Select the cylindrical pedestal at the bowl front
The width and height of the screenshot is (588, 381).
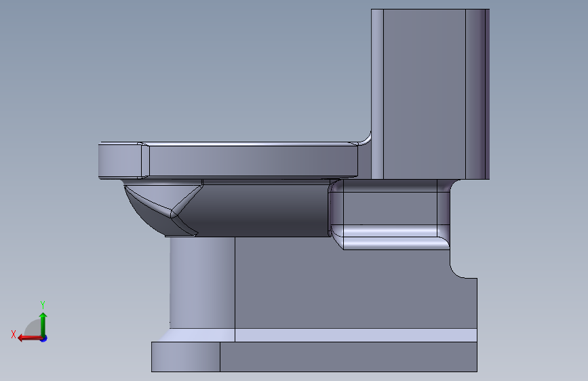(202, 283)
